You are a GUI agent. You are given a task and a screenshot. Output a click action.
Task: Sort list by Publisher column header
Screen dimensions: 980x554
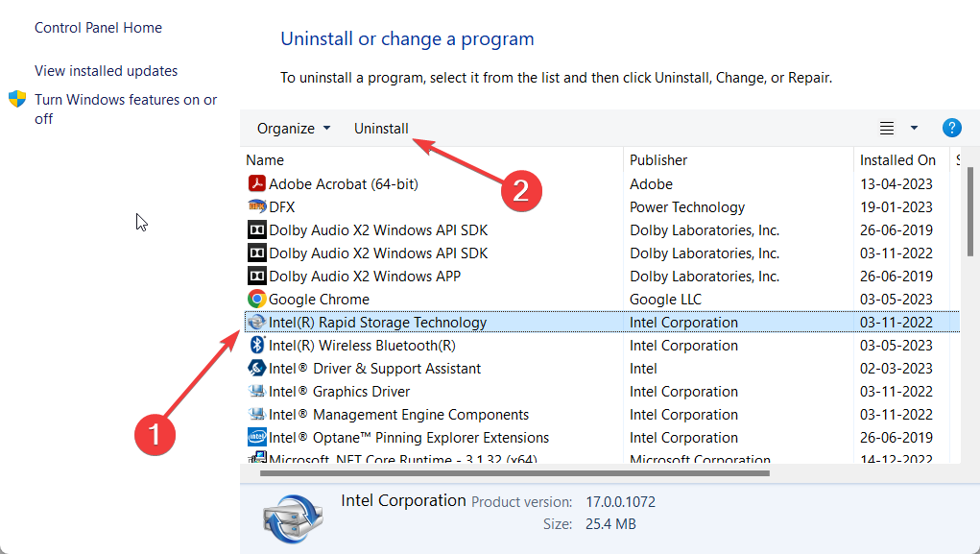(x=658, y=160)
